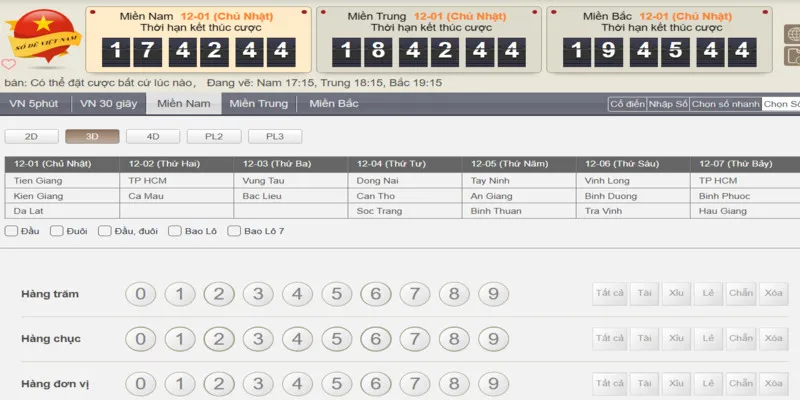The width and height of the screenshot is (800, 400).
Task: Select the Cổ điển input mode
Action: pos(627,104)
